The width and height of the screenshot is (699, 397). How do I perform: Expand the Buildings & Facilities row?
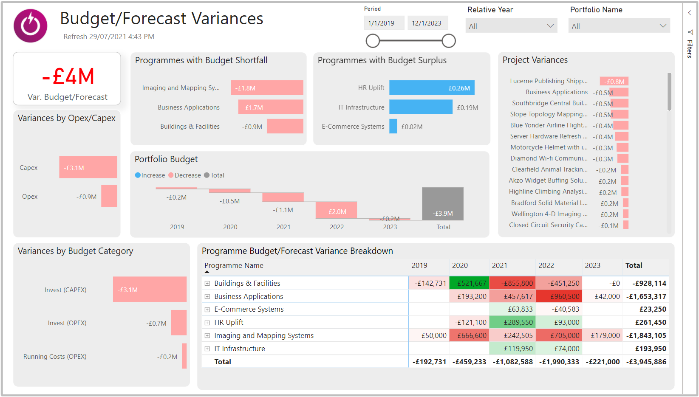pyautogui.click(x=207, y=283)
